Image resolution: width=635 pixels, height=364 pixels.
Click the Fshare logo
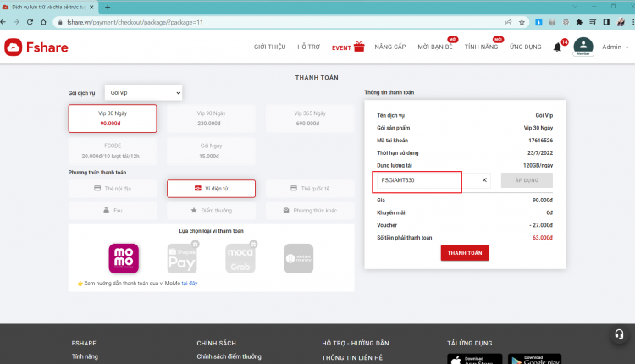click(36, 47)
